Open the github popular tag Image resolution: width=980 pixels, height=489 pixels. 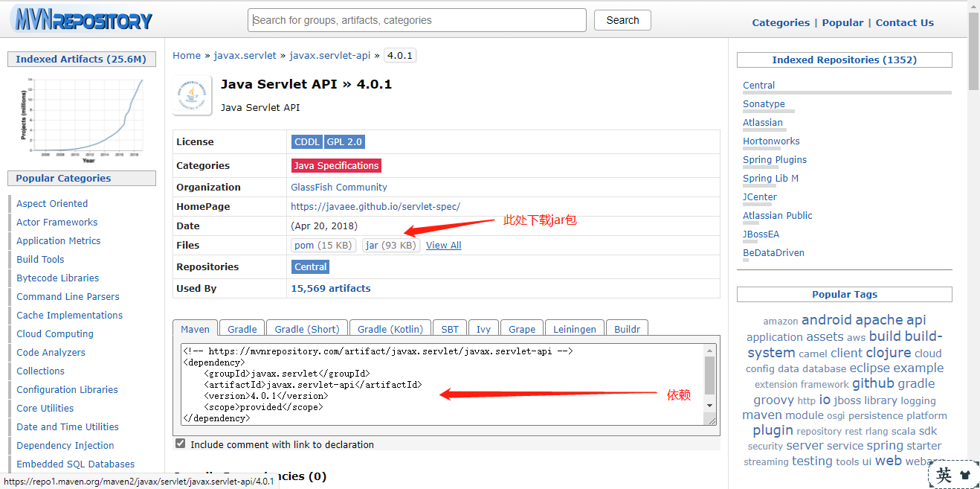pos(873,383)
